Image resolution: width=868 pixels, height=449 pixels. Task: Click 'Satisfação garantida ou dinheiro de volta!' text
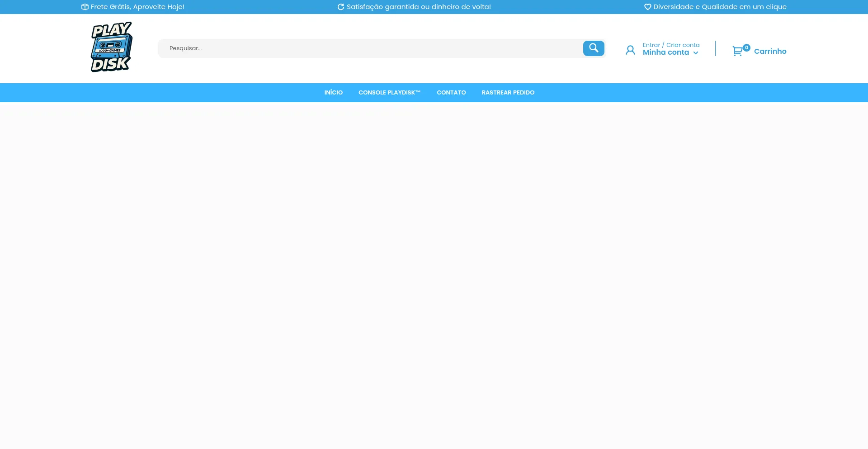coord(419,7)
